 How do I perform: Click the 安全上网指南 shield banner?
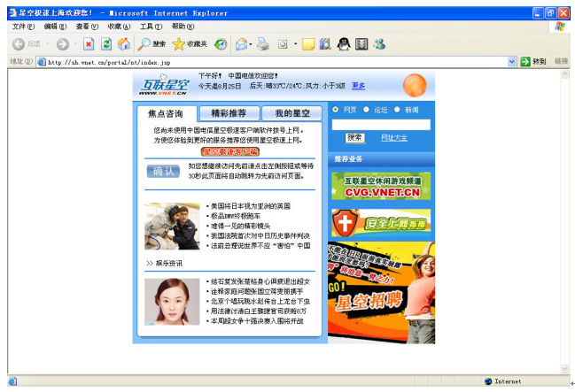tap(381, 223)
